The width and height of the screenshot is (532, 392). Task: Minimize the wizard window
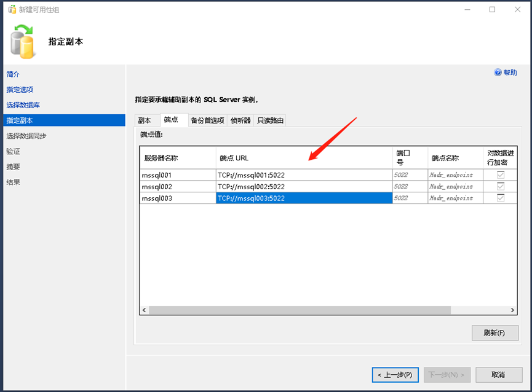[467, 9]
